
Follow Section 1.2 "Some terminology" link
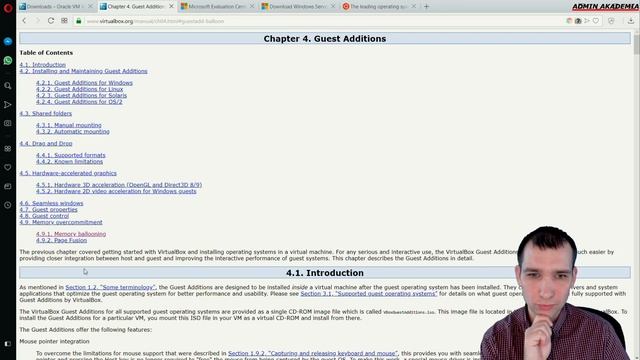pos(111,287)
